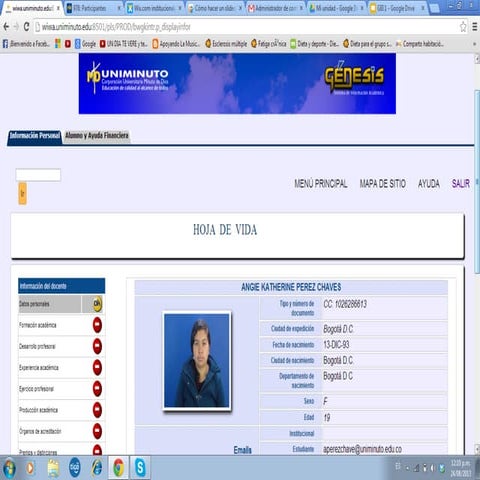Switch to the Wix.com browser tab

click(x=155, y=8)
